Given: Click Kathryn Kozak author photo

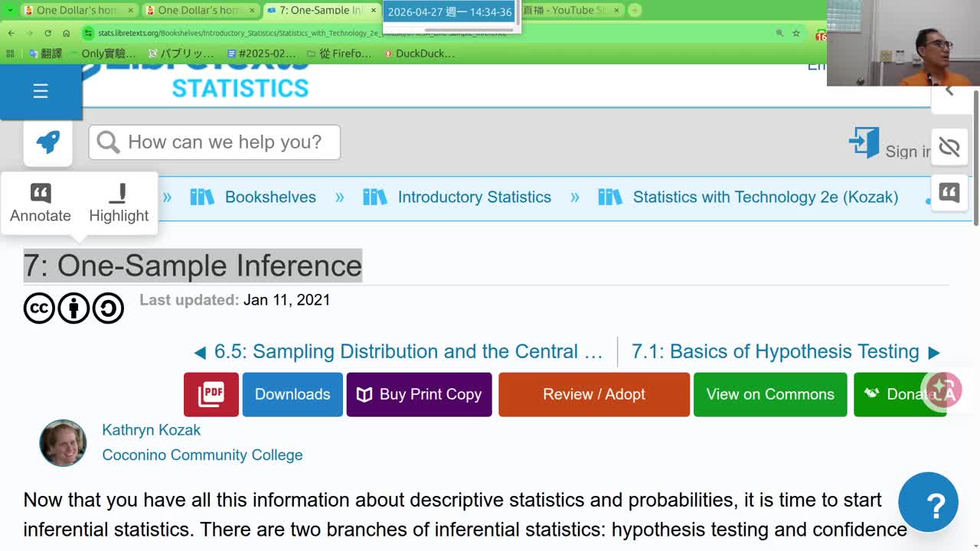Looking at the screenshot, I should [63, 443].
